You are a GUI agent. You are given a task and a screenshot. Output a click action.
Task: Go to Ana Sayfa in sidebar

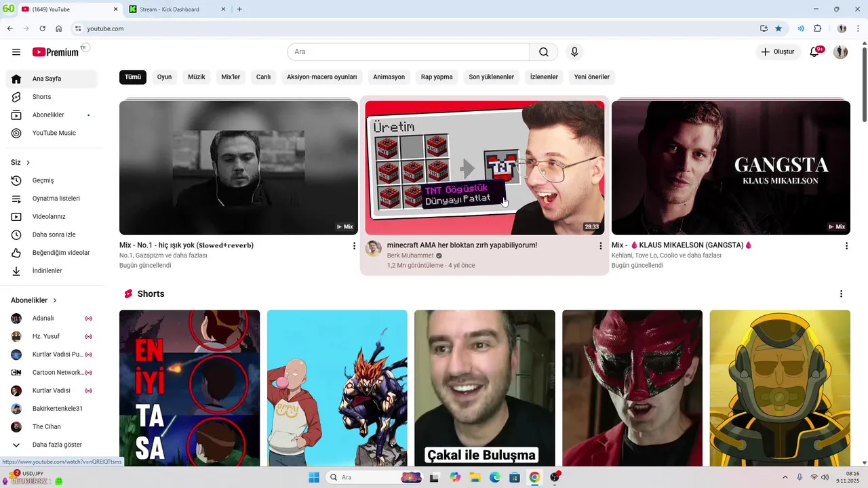point(52,79)
